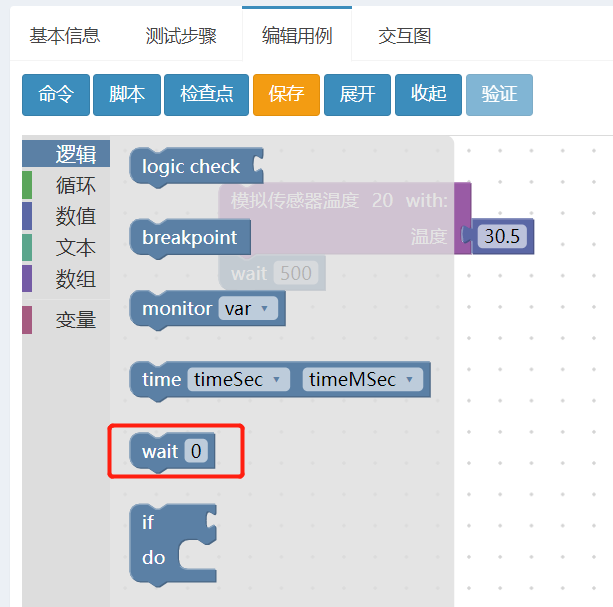This screenshot has width=613, height=607.
Task: Pick the if do block
Action: point(173,545)
